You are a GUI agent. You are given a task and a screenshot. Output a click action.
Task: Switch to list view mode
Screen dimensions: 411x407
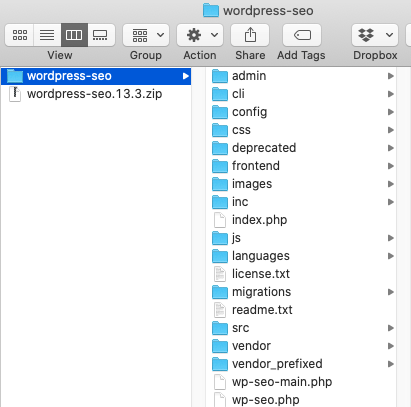point(47,35)
